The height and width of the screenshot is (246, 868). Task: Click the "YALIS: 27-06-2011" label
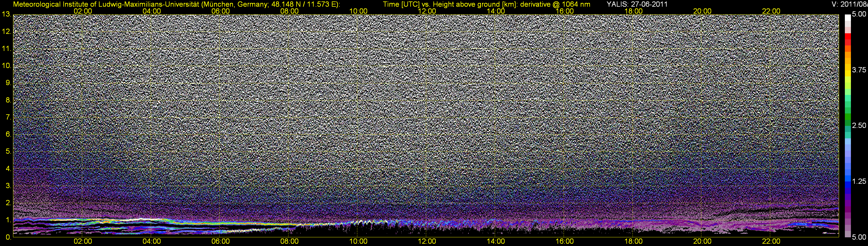(x=637, y=4)
